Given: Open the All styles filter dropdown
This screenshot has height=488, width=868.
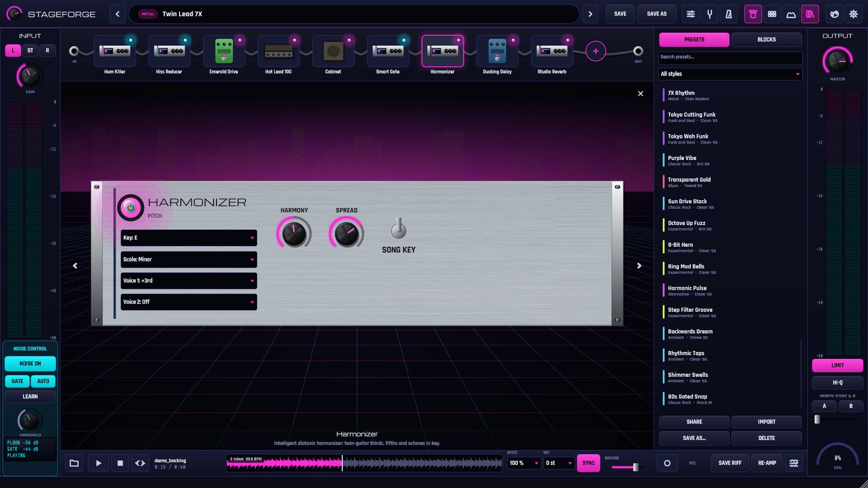Looking at the screenshot, I should point(730,74).
